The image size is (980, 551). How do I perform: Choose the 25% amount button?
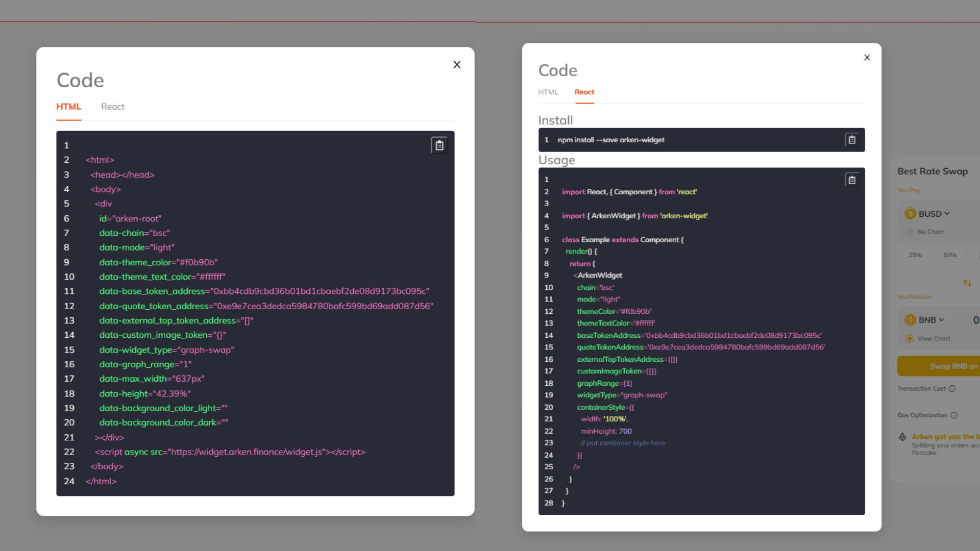tap(915, 255)
